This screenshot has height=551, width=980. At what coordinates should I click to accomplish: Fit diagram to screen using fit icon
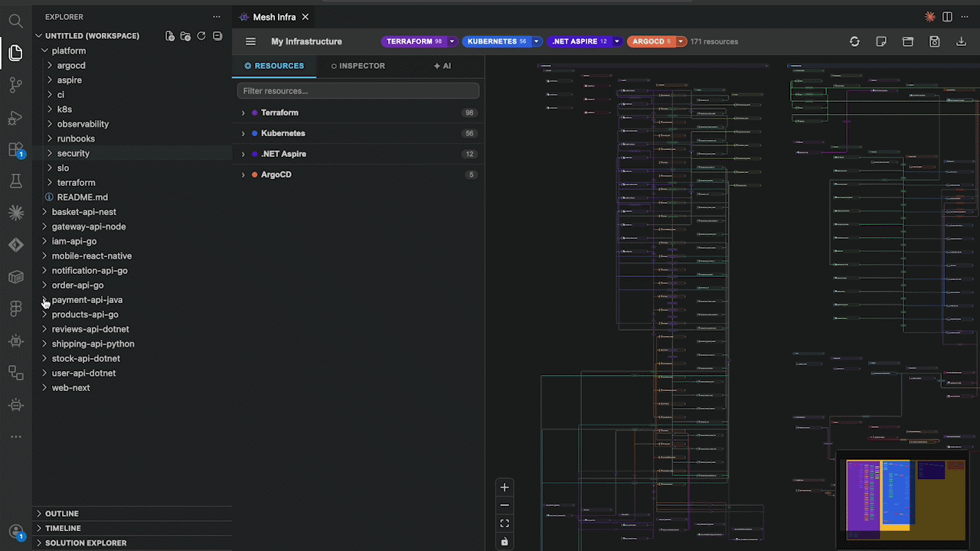tap(504, 523)
